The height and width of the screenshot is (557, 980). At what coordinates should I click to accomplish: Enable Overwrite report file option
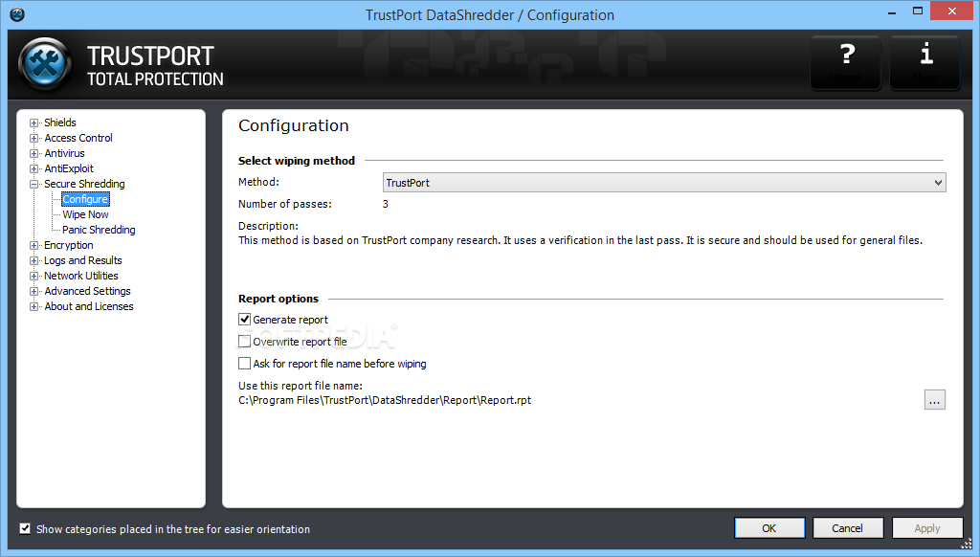click(x=245, y=342)
